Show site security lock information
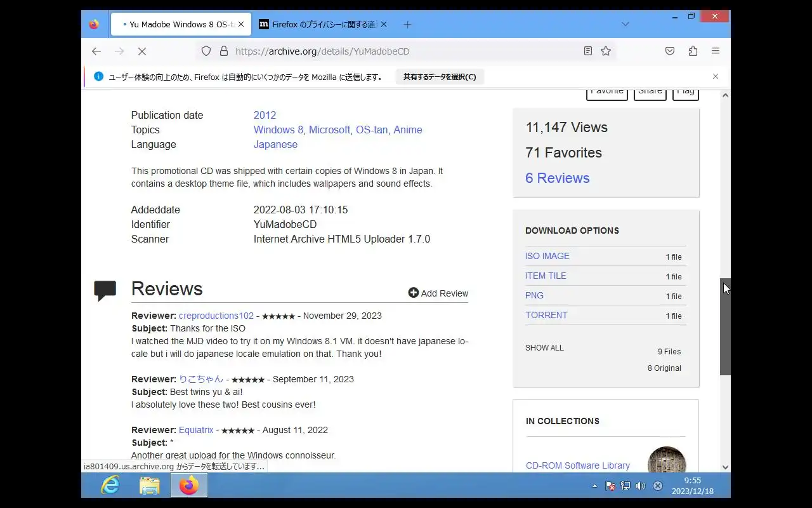Image resolution: width=812 pixels, height=508 pixels. [x=223, y=51]
